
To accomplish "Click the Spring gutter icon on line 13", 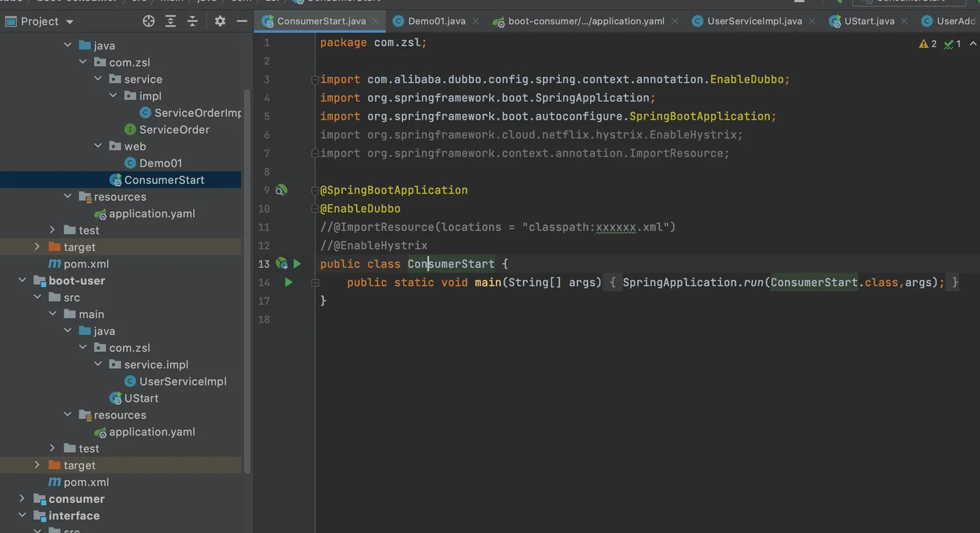I will [281, 264].
